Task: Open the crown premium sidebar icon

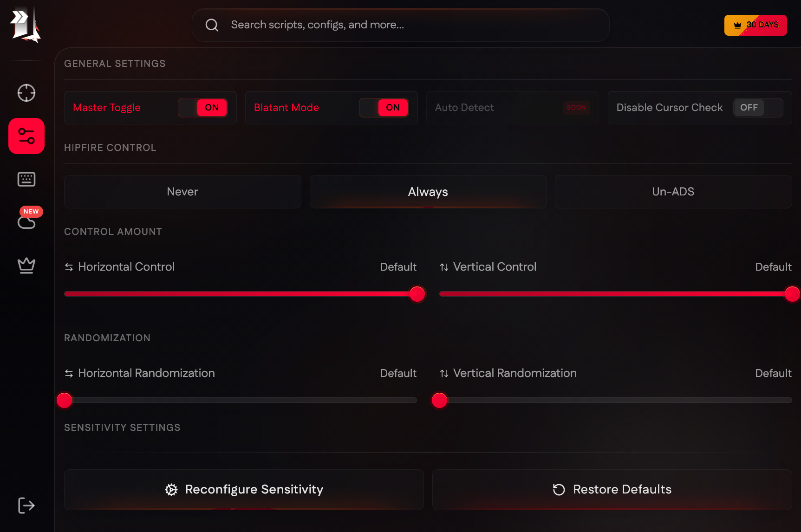Action: pos(26,266)
